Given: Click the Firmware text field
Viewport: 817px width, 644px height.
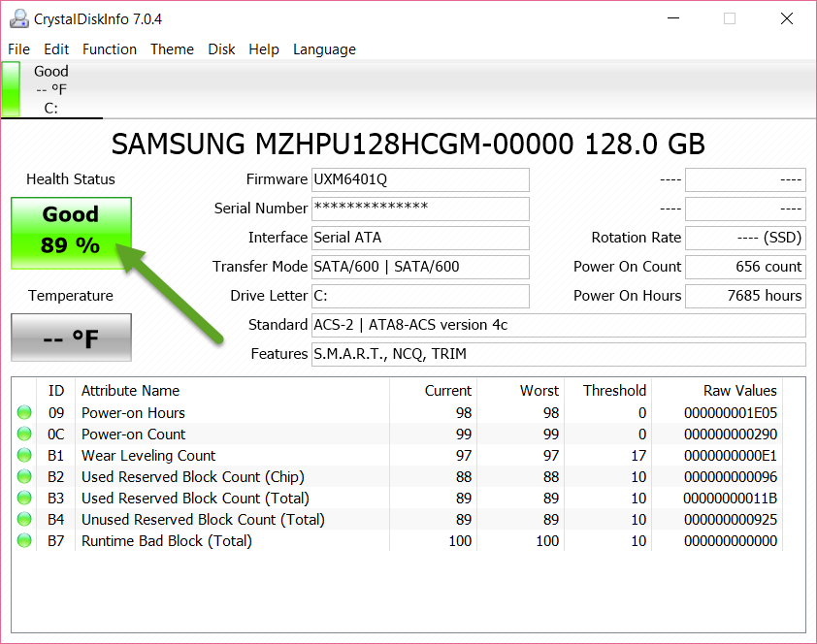Looking at the screenshot, I should (x=420, y=179).
